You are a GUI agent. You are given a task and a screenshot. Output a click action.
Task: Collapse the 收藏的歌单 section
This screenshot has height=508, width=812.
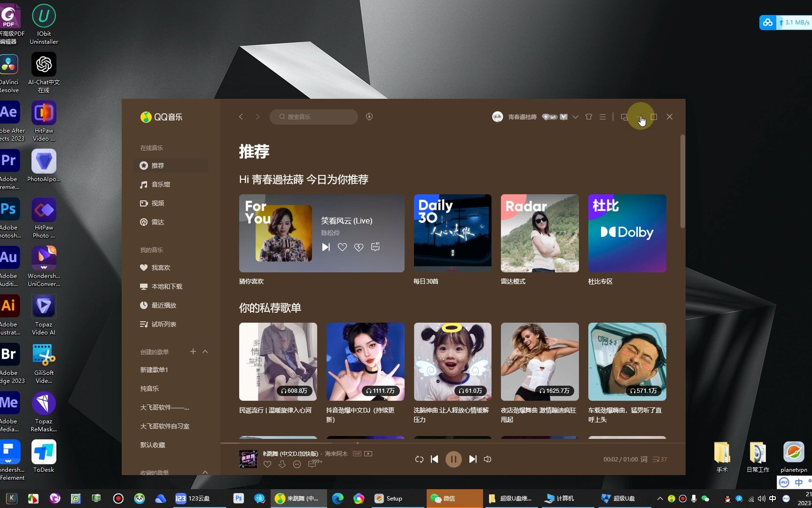205,472
